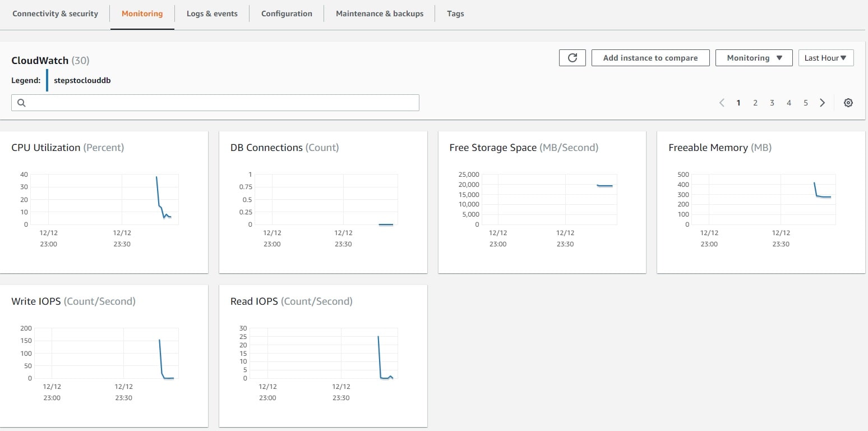Select the Tags tab
868x431 pixels.
[x=455, y=13]
